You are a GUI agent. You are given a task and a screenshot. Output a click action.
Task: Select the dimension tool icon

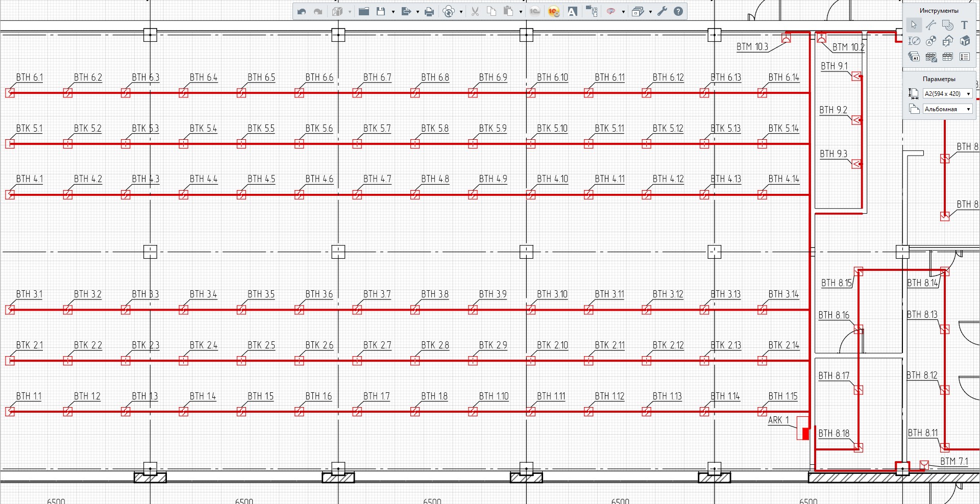tap(914, 41)
